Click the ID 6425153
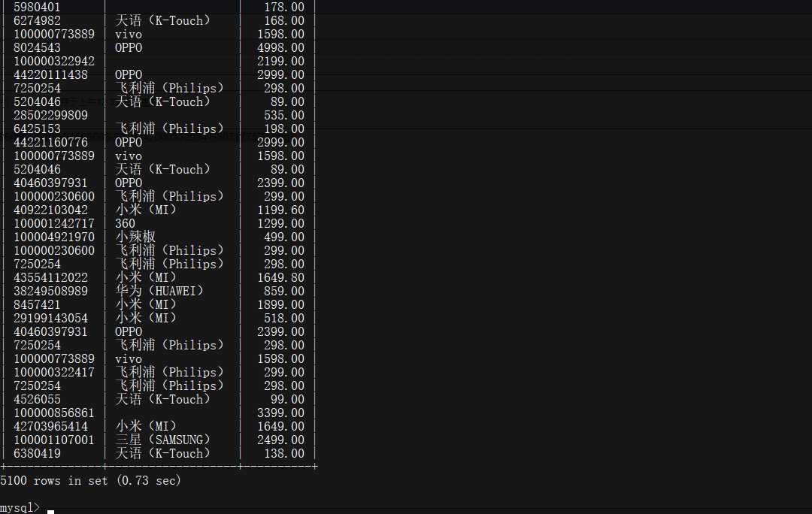Screen dimensions: 812x514 click(x=37, y=129)
